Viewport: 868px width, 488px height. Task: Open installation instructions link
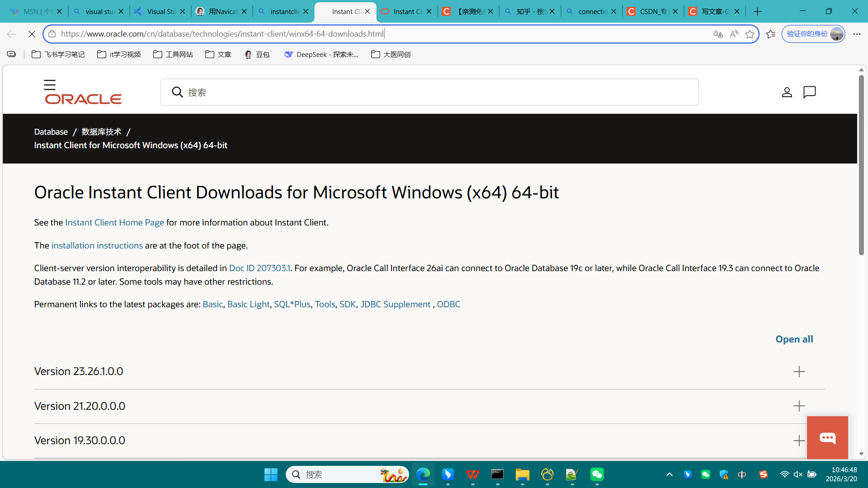(x=97, y=245)
